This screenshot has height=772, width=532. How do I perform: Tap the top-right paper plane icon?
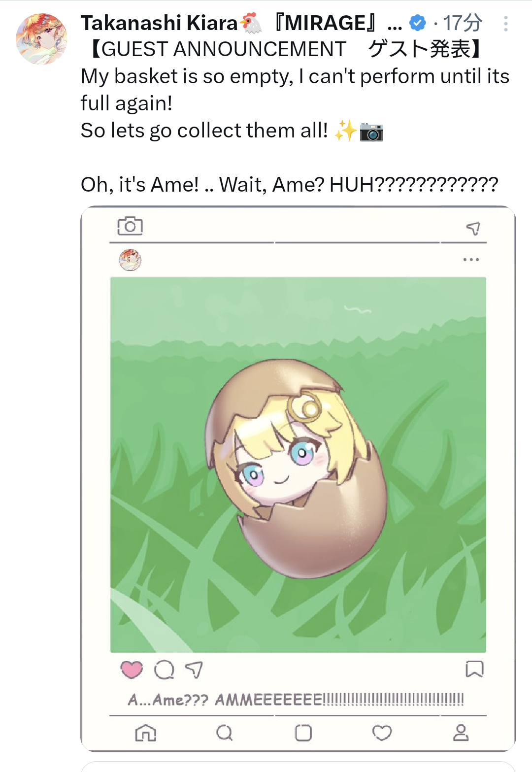[473, 228]
